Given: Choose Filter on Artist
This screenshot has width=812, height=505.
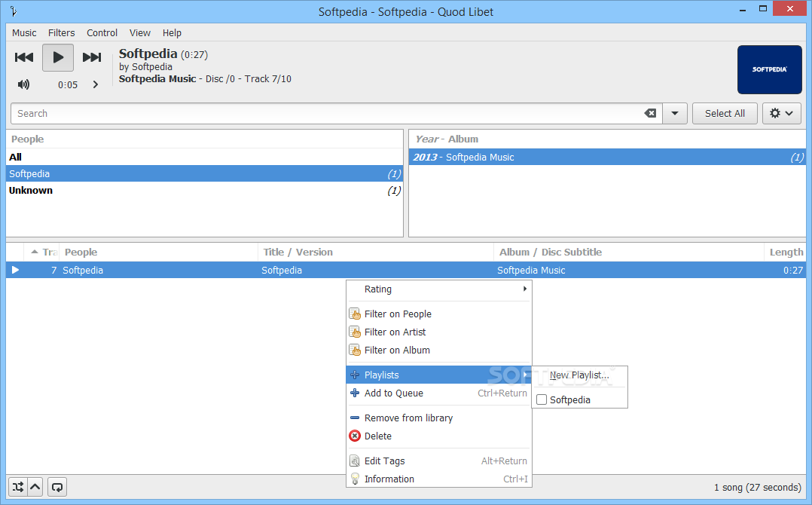Looking at the screenshot, I should tap(438, 332).
